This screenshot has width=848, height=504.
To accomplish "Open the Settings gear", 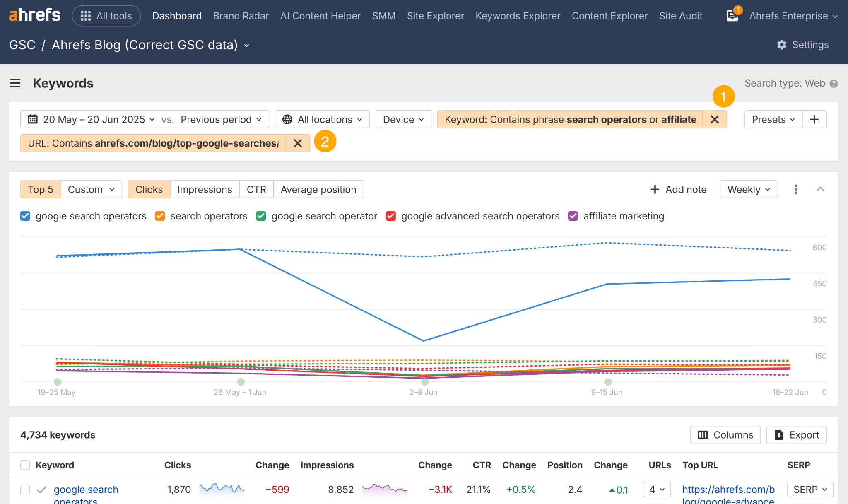I will click(802, 45).
